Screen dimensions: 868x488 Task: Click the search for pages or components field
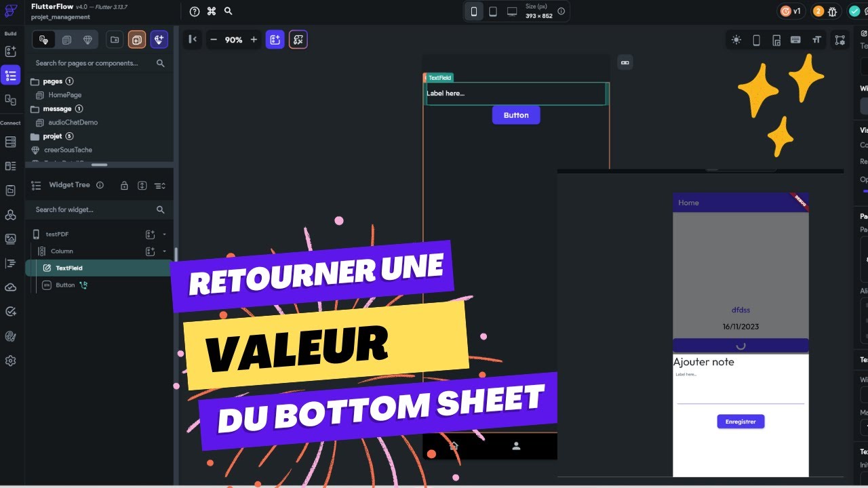100,63
